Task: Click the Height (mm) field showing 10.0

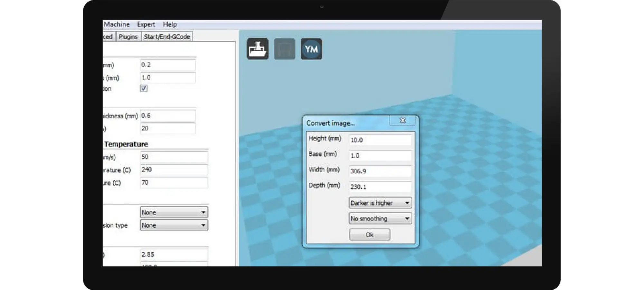Action: click(x=380, y=140)
